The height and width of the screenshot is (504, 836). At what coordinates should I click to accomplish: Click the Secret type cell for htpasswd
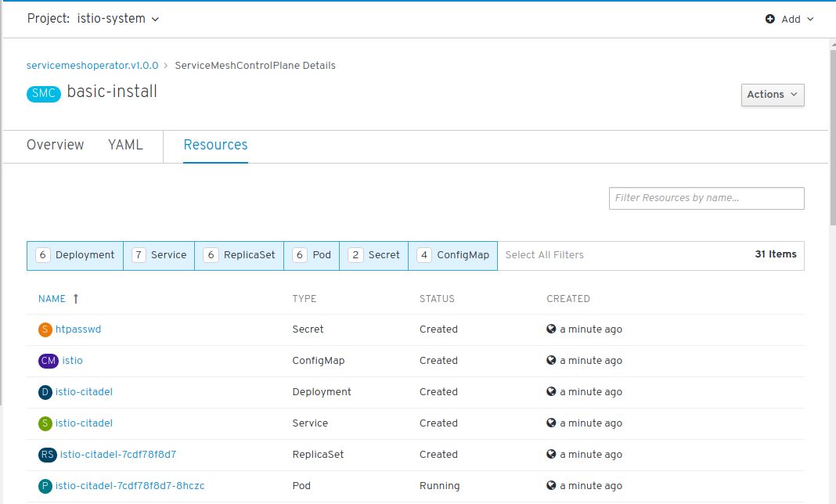coord(308,329)
